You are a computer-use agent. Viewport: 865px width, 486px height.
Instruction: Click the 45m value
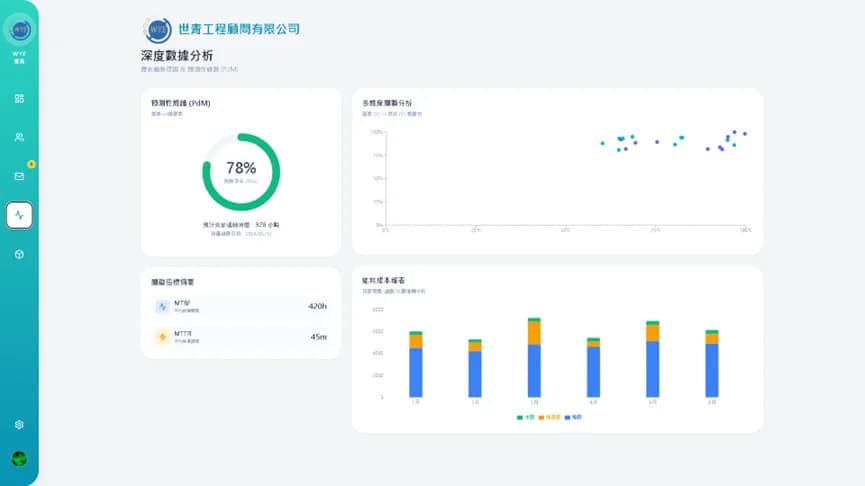318,337
